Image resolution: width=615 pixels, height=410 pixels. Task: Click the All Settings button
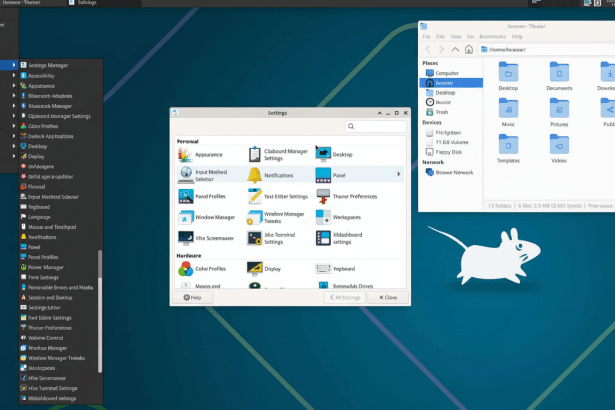pos(345,297)
